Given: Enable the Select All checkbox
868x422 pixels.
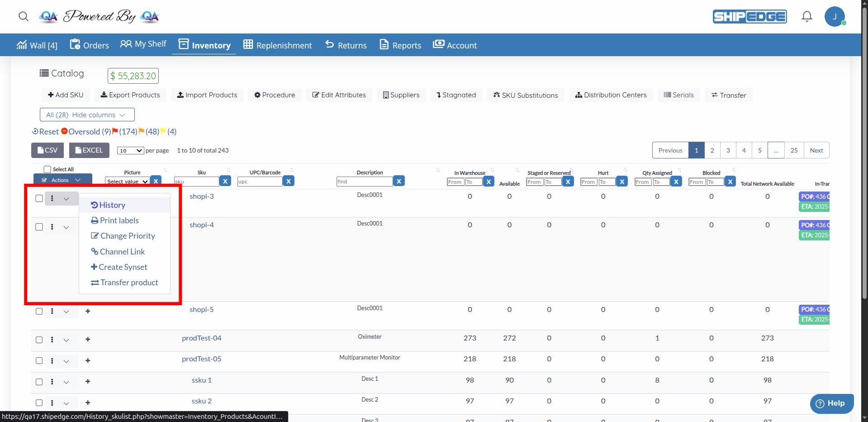Looking at the screenshot, I should pyautogui.click(x=47, y=169).
